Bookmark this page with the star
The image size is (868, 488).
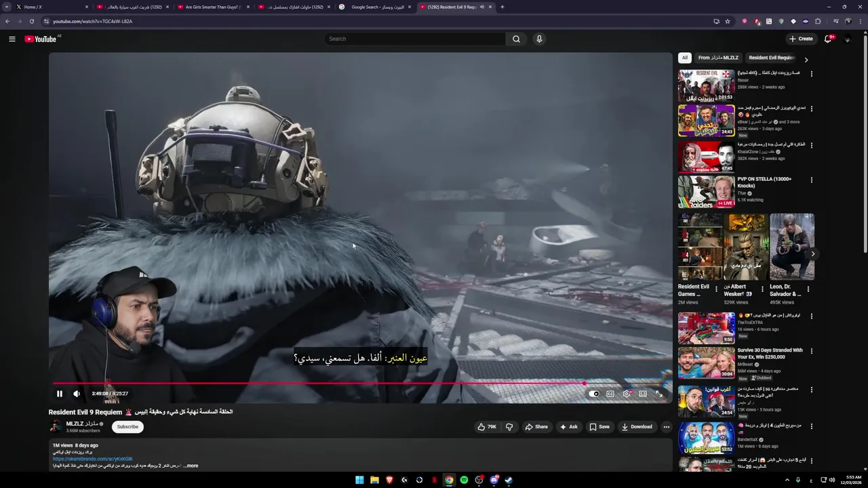point(728,21)
